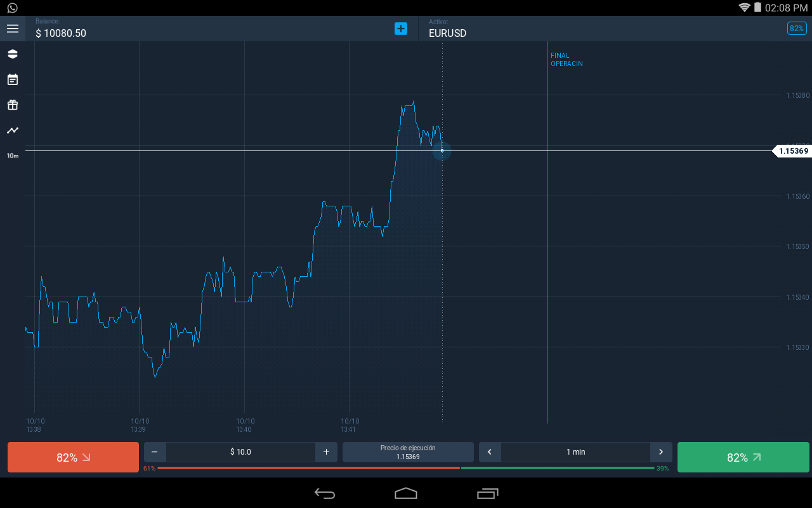Go to the next expiry time
The image size is (812, 508).
pyautogui.click(x=661, y=452)
